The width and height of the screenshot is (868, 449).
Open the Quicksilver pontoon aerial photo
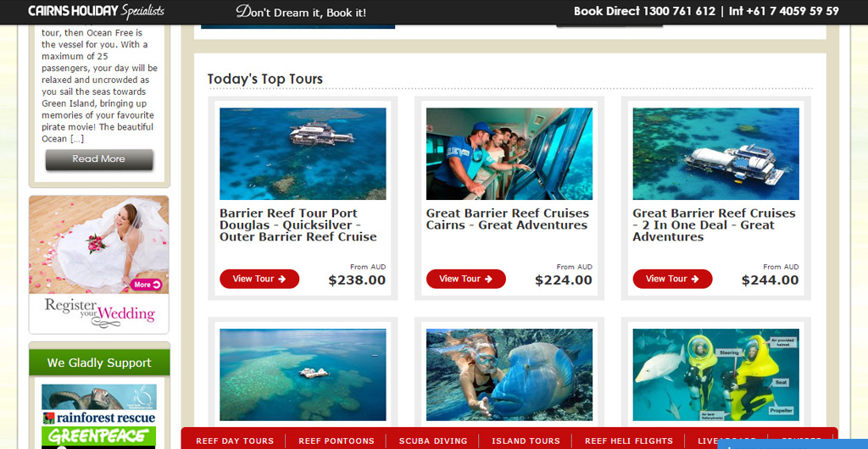point(303,153)
